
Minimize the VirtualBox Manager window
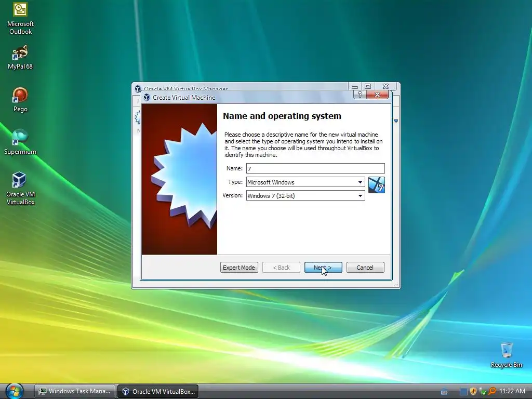click(355, 87)
